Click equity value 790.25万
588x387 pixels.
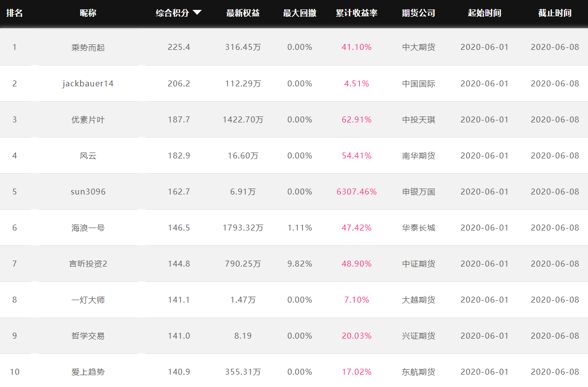pyautogui.click(x=243, y=264)
